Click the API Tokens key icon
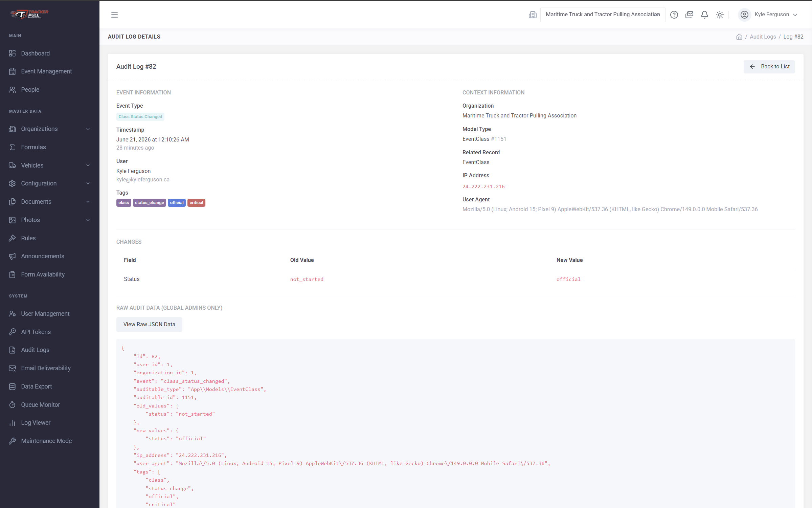The height and width of the screenshot is (508, 812). point(12,332)
